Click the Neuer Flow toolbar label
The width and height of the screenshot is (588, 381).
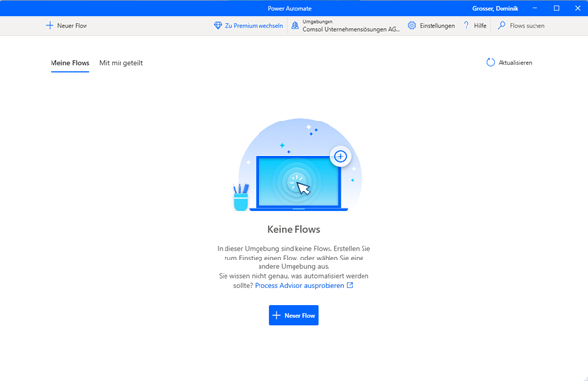point(72,26)
